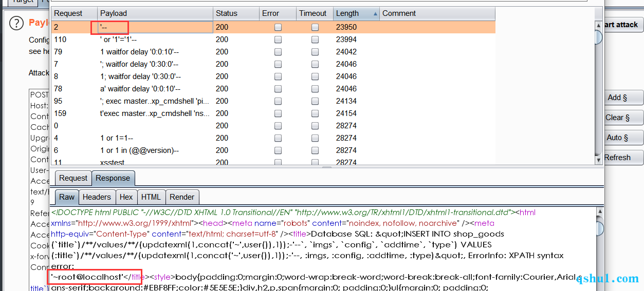Click length value 24134

tap(346, 101)
